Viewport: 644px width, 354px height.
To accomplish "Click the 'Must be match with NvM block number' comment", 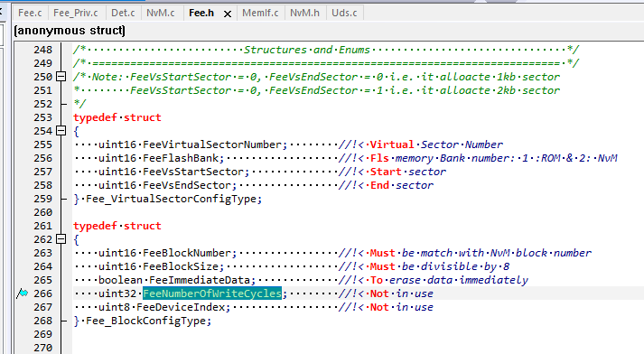I will click(481, 253).
